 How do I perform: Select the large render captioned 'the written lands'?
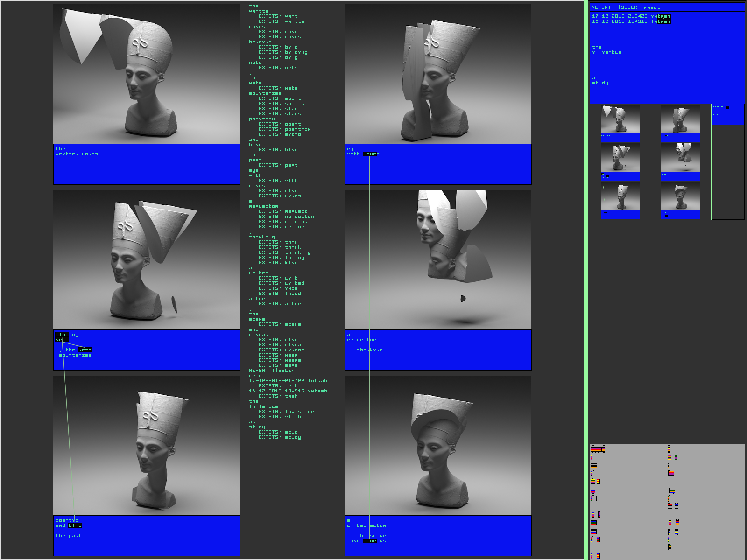point(147,74)
